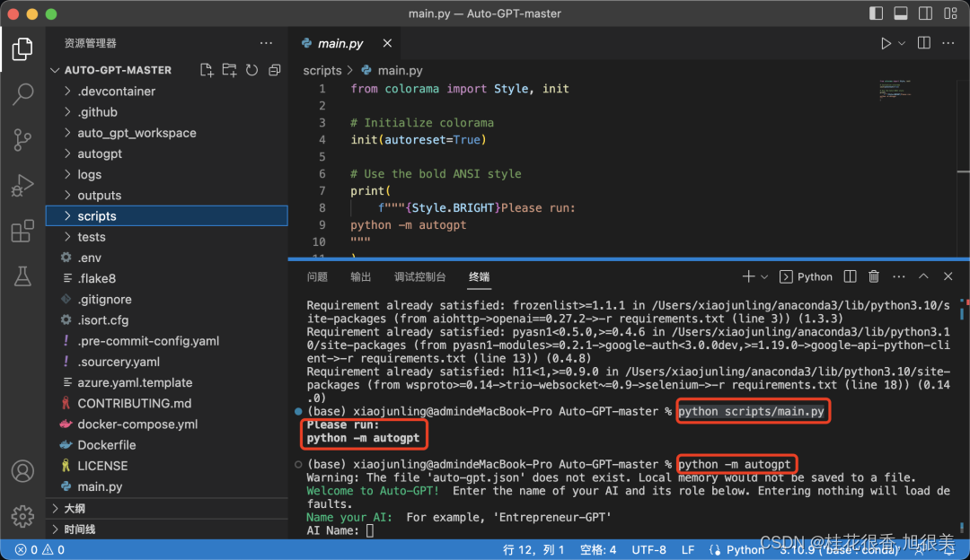
Task: Close the terminal panel
Action: coord(948,276)
